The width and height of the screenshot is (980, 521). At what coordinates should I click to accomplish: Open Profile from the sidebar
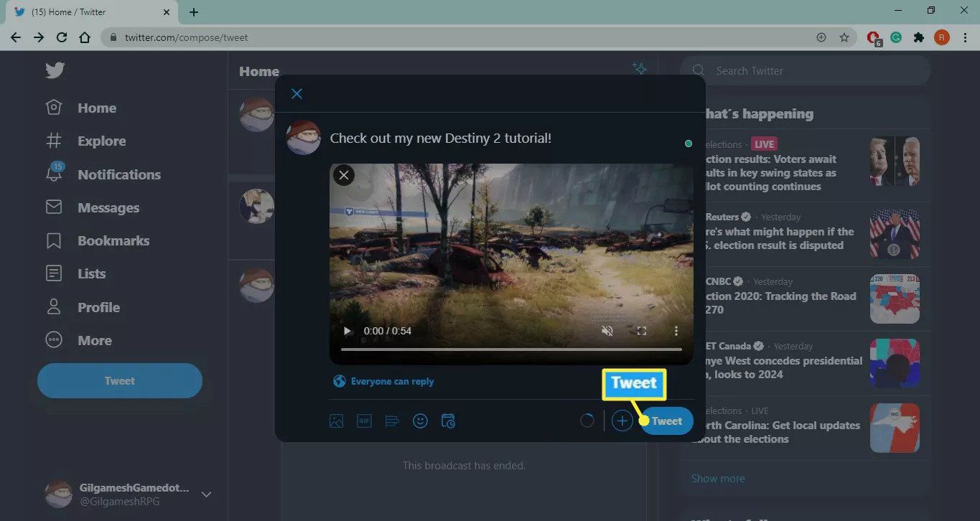tap(82, 307)
